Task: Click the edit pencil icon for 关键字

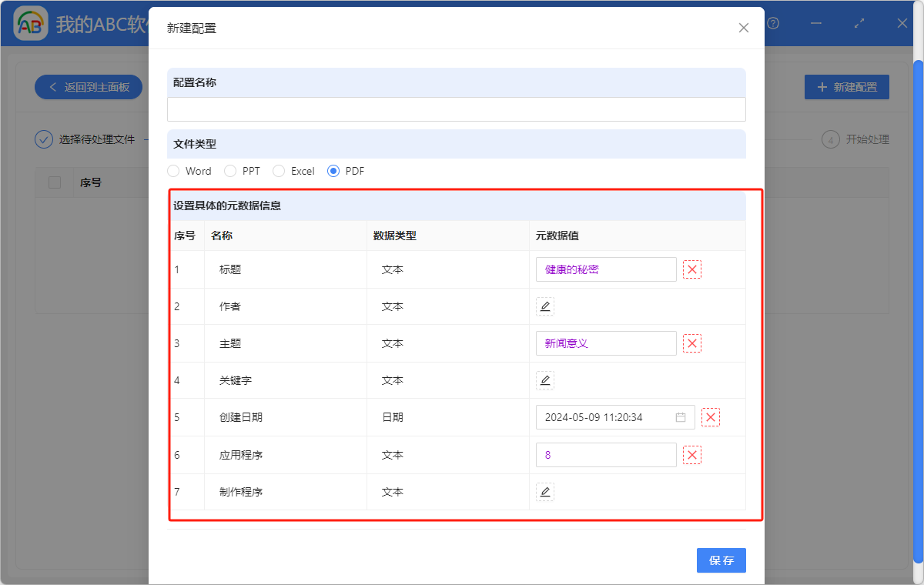Action: click(545, 380)
